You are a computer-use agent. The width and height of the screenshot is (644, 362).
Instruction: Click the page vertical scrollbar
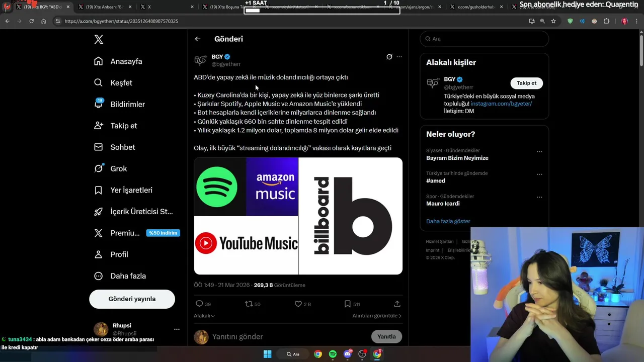641,50
